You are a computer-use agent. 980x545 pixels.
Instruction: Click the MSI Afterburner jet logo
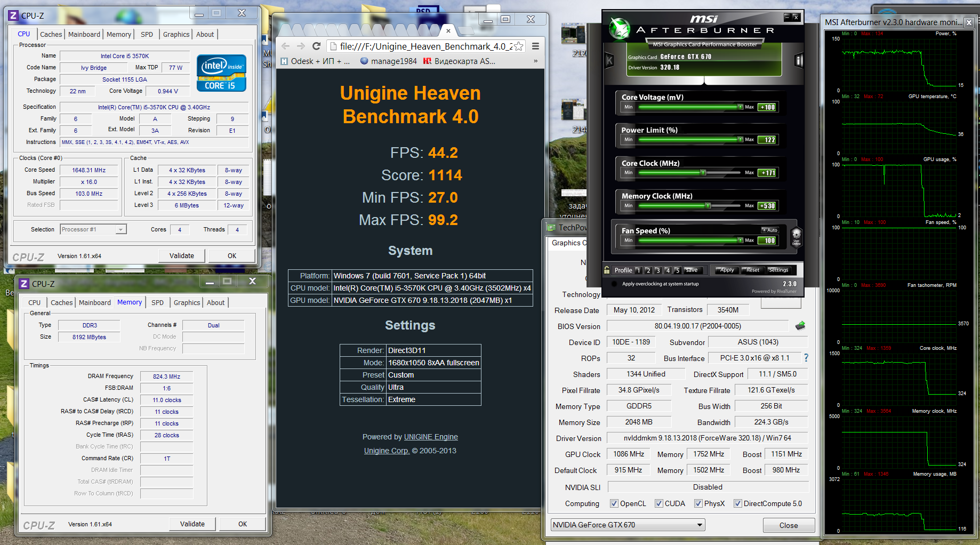tap(620, 29)
